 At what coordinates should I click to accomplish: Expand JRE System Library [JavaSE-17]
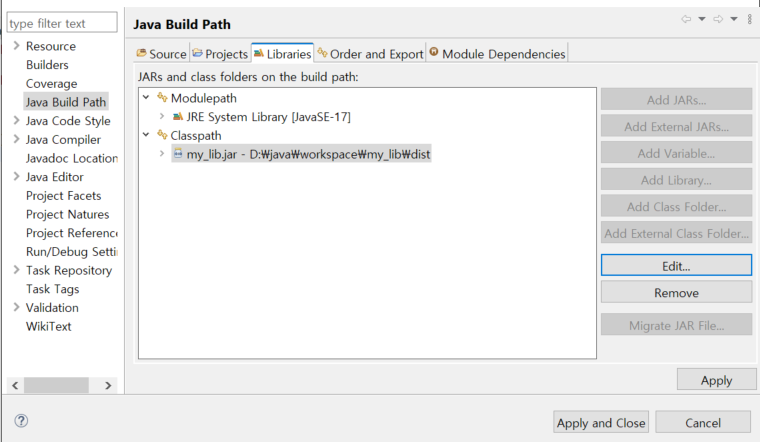[162, 116]
